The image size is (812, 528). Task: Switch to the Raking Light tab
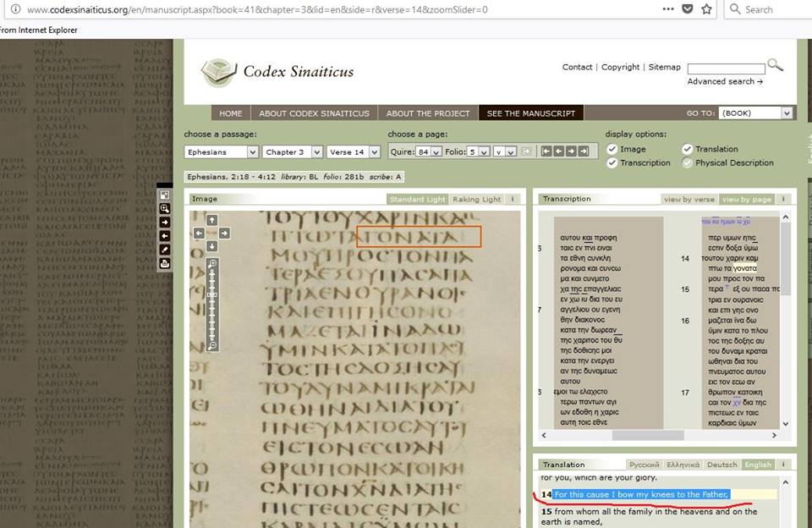[477, 200]
